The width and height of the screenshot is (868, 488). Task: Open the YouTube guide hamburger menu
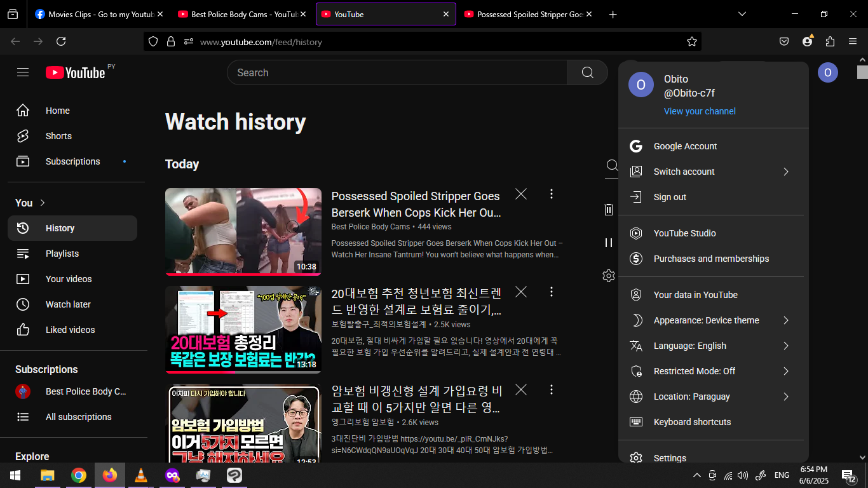(23, 72)
